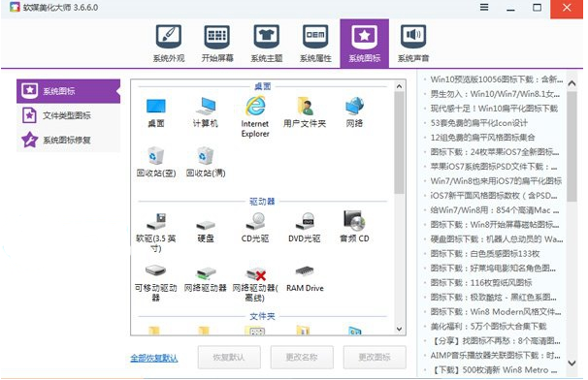
Task: Click the 更改图标 button
Action: (375, 357)
